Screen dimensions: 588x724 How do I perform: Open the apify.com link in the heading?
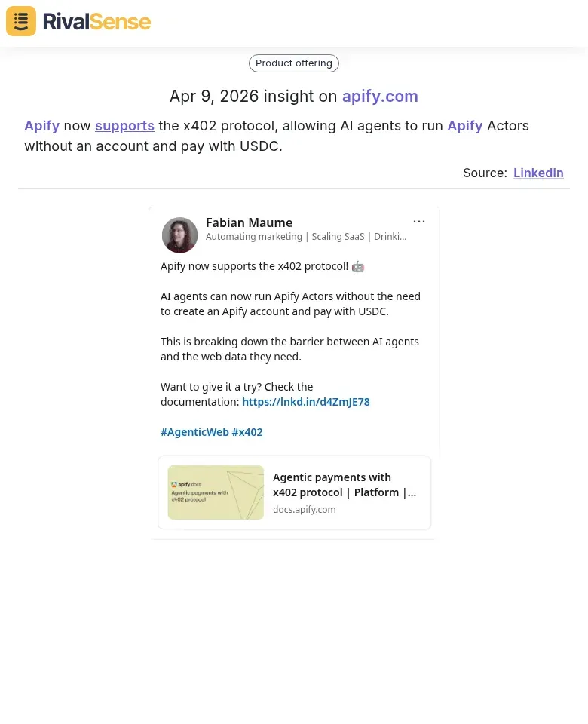[x=380, y=96]
